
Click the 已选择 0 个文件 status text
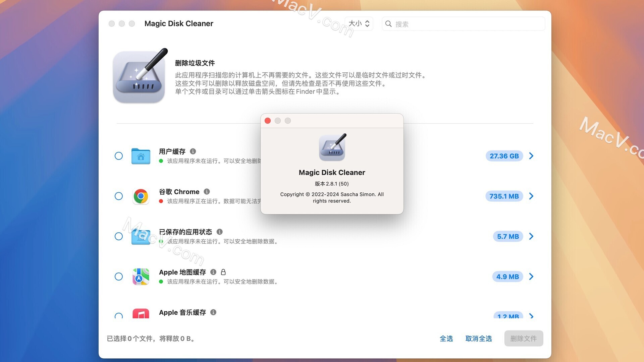pyautogui.click(x=150, y=339)
